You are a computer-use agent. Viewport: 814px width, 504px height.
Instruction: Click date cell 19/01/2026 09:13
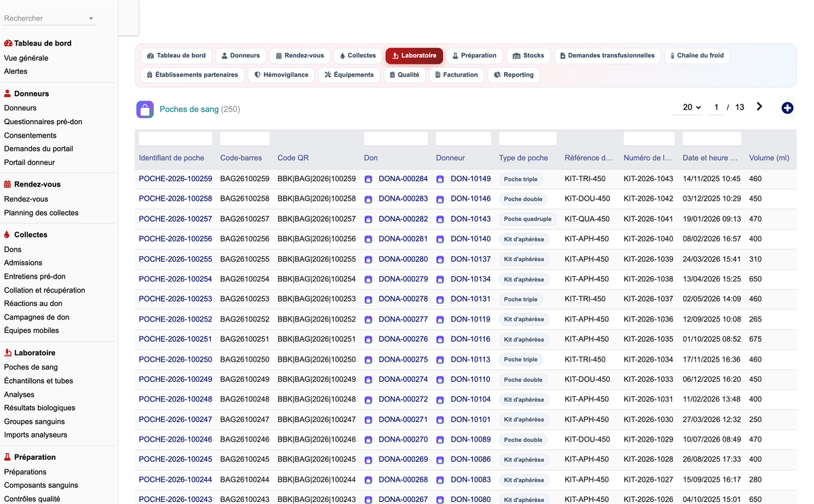(x=712, y=219)
